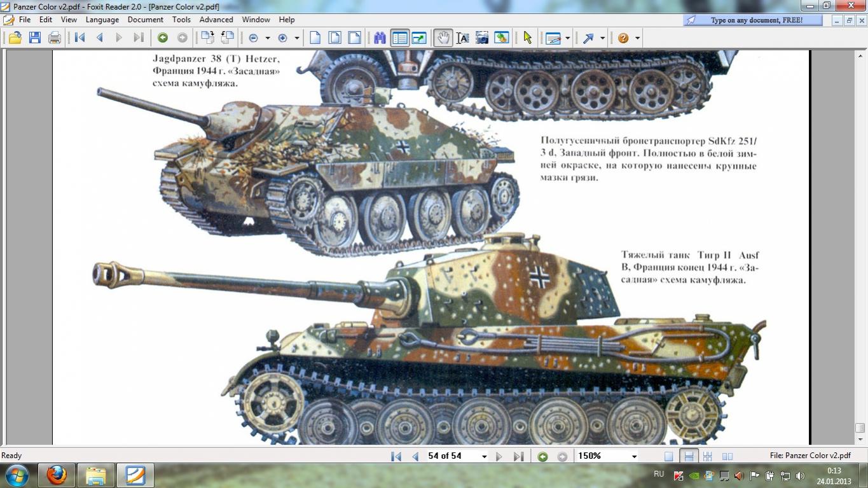Open the File menu

(x=25, y=20)
